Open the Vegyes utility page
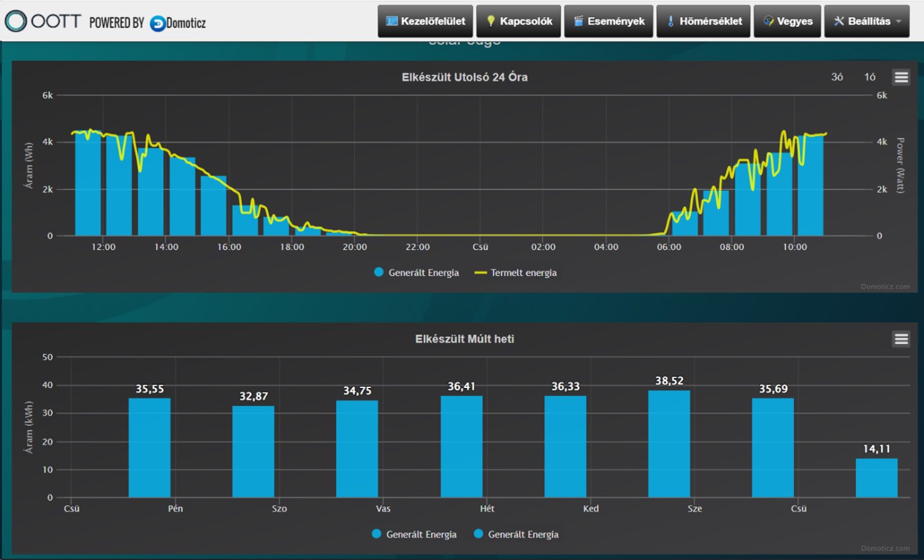This screenshot has width=924, height=560. (787, 21)
